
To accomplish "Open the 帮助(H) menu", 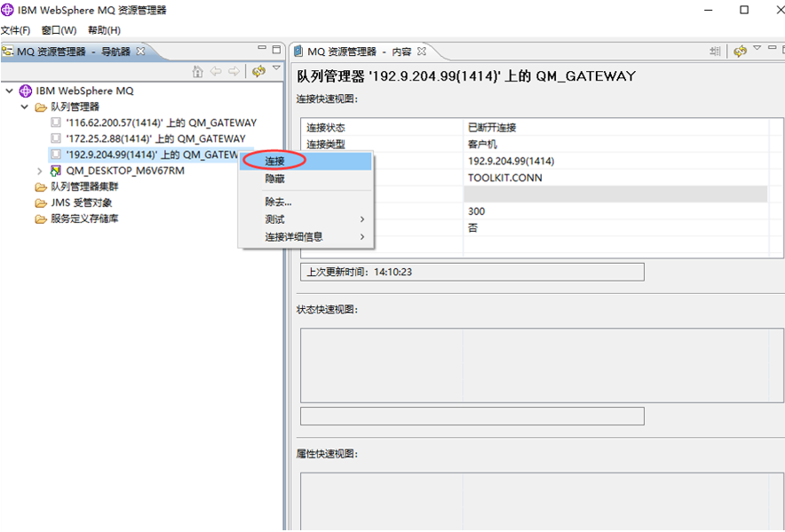I will [104, 30].
